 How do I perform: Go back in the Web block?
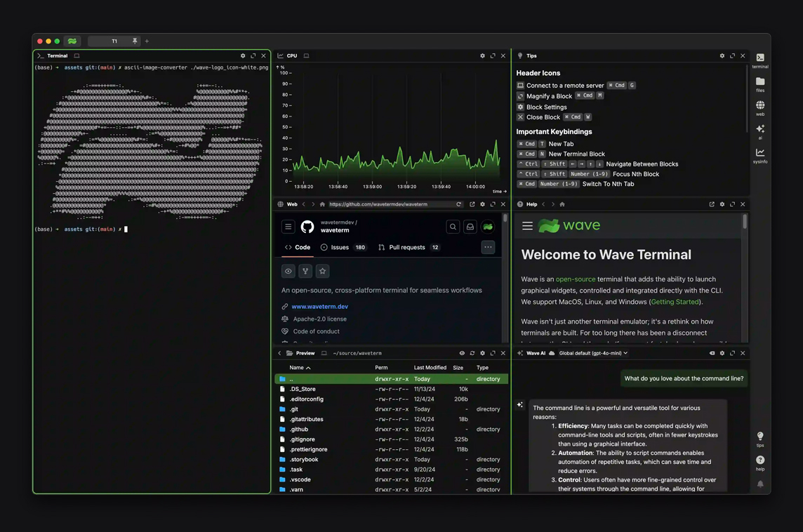coord(304,204)
